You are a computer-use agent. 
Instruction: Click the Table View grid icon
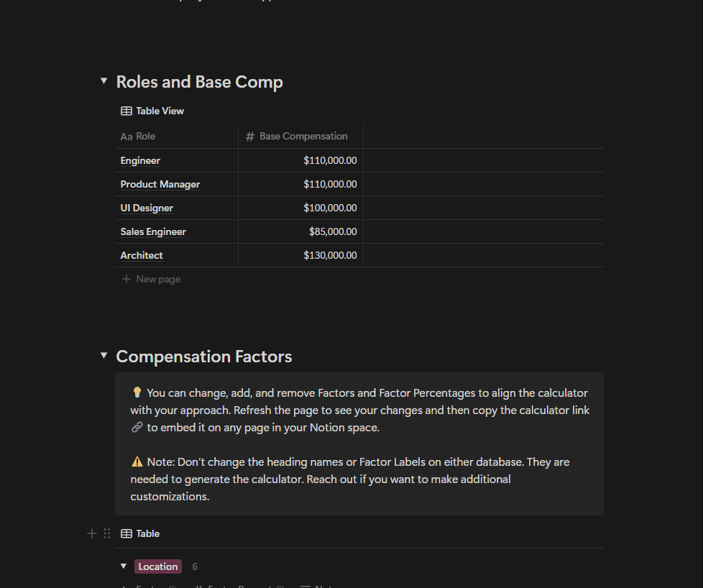click(127, 111)
